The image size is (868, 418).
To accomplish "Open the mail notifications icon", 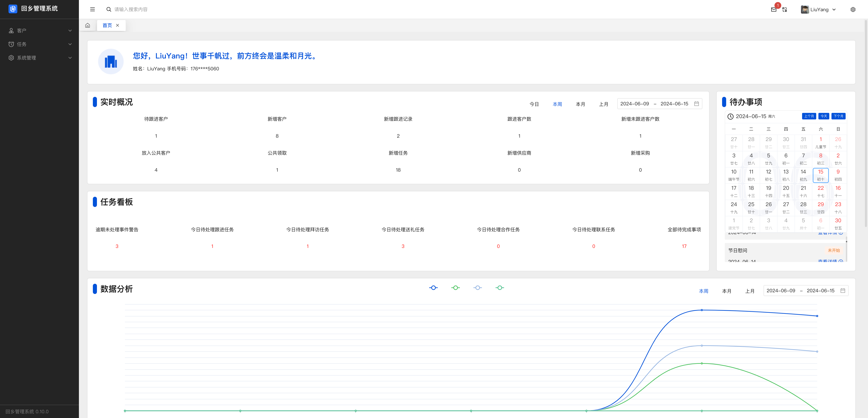I will [x=774, y=9].
